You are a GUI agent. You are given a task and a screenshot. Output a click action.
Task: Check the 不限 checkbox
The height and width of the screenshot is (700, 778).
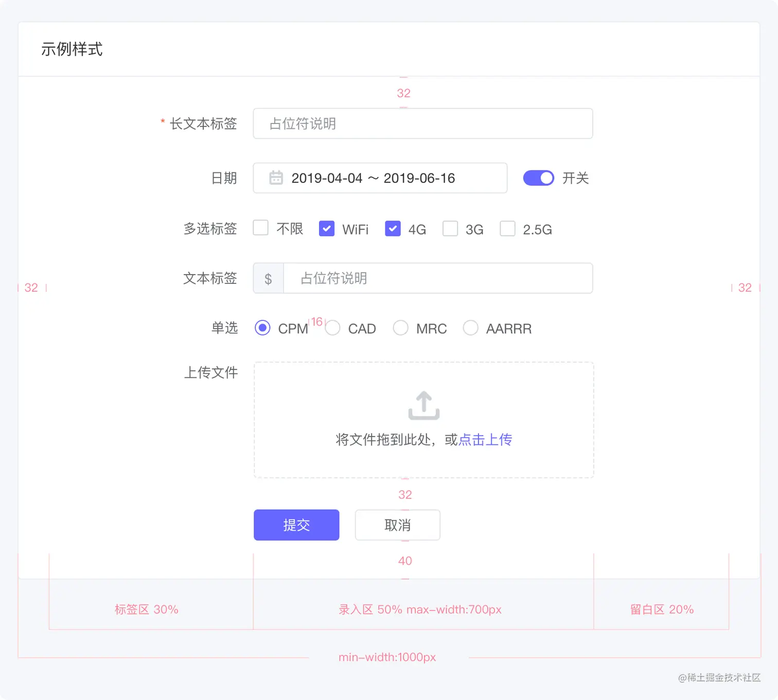(x=261, y=228)
